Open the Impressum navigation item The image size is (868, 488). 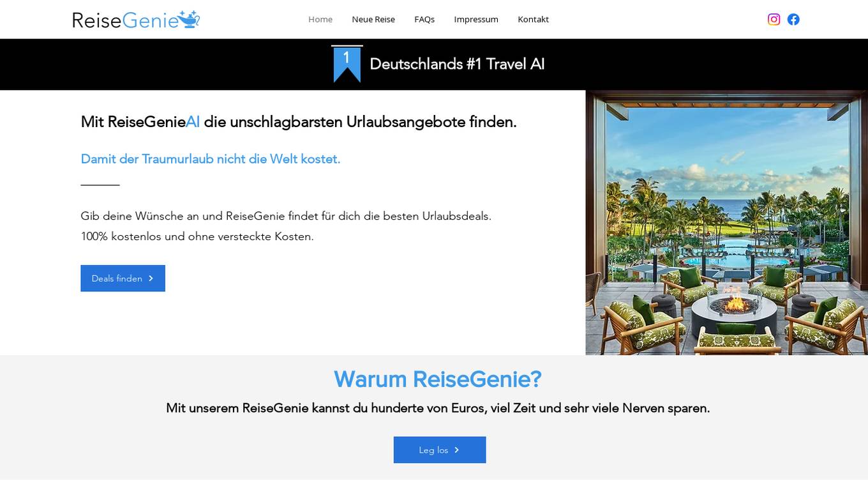(x=475, y=19)
